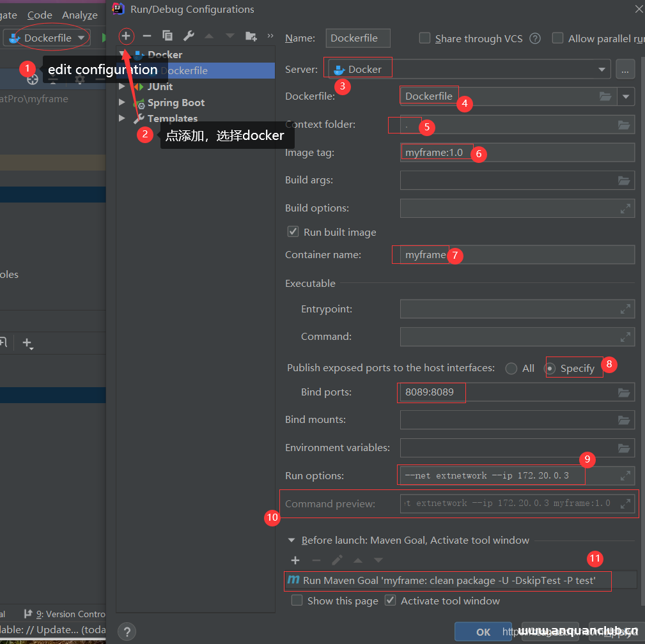Click the server browse ellipsis button
Image resolution: width=645 pixels, height=644 pixels.
[x=625, y=69]
